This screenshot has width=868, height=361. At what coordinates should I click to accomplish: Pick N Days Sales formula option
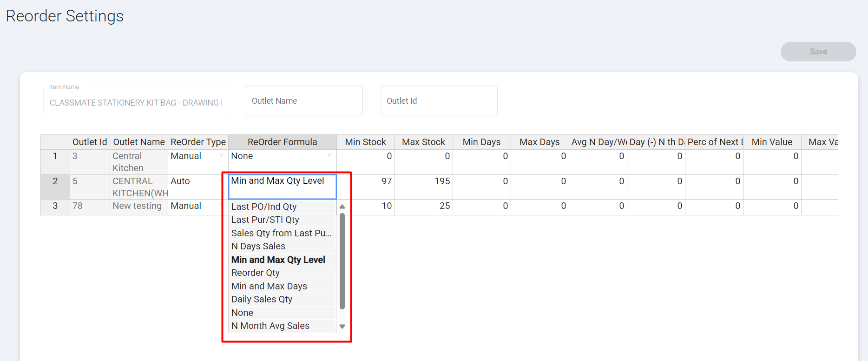click(x=258, y=246)
